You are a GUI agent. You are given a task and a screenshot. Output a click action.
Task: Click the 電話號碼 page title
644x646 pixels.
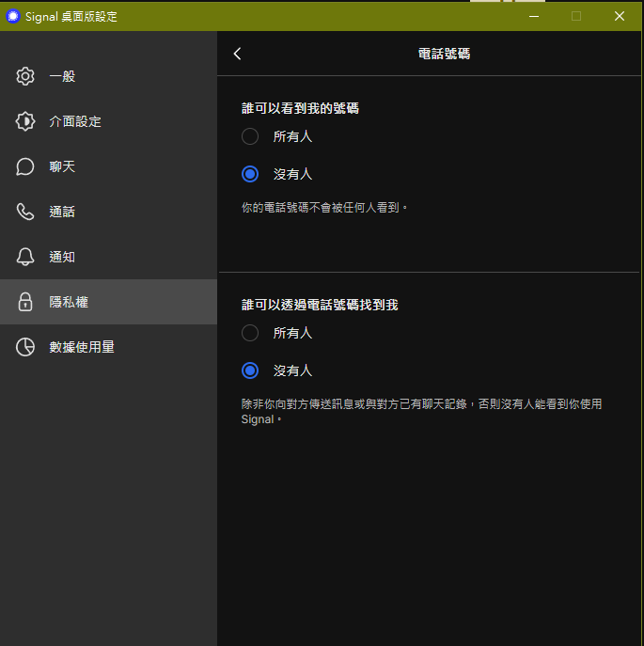(x=444, y=54)
